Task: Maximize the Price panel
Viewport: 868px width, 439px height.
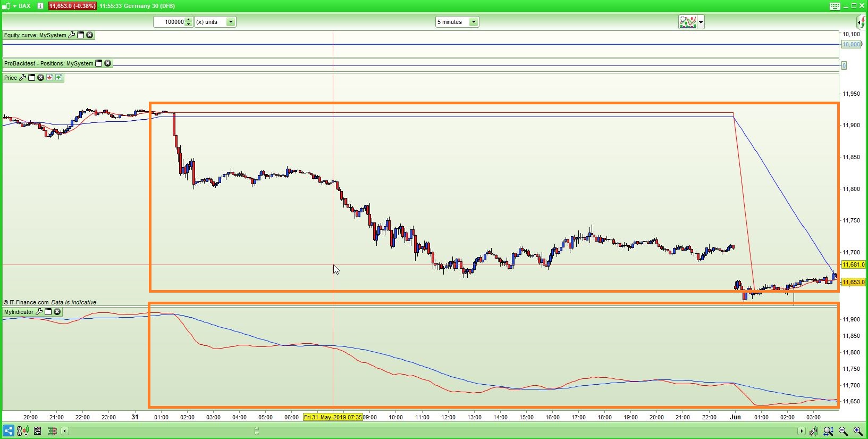Action: [x=31, y=78]
